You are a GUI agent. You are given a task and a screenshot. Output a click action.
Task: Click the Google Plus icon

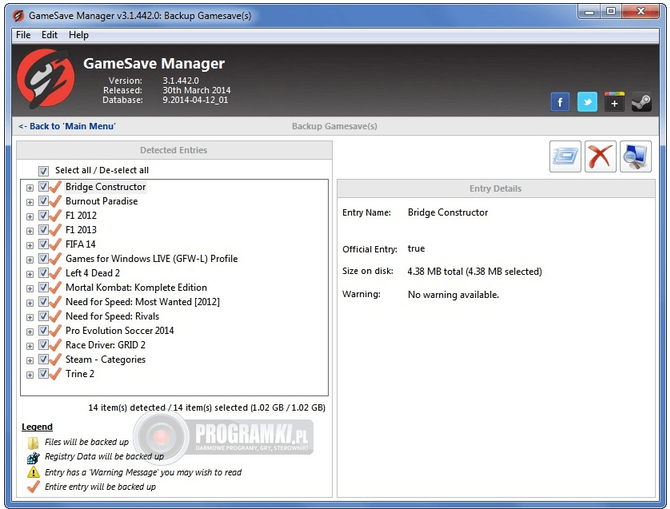[x=614, y=102]
